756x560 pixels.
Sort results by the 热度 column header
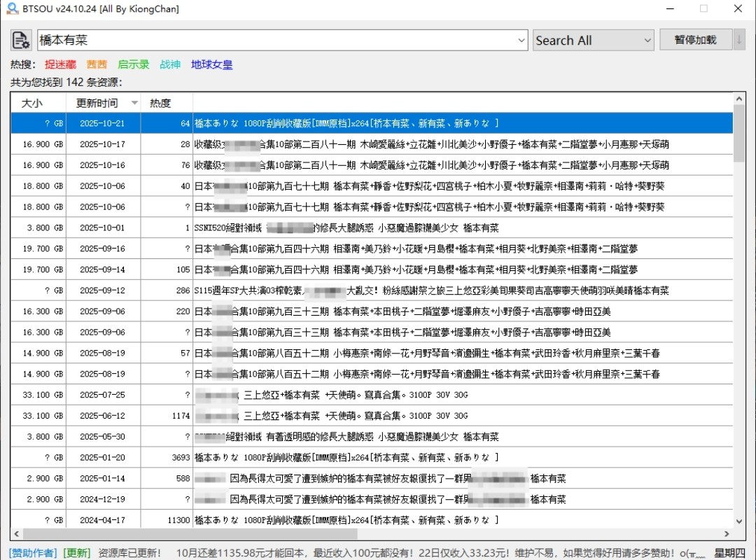(x=160, y=103)
